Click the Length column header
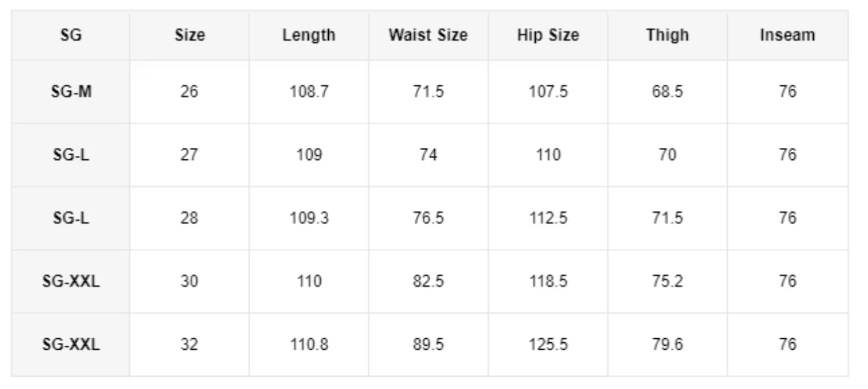 [309, 35]
